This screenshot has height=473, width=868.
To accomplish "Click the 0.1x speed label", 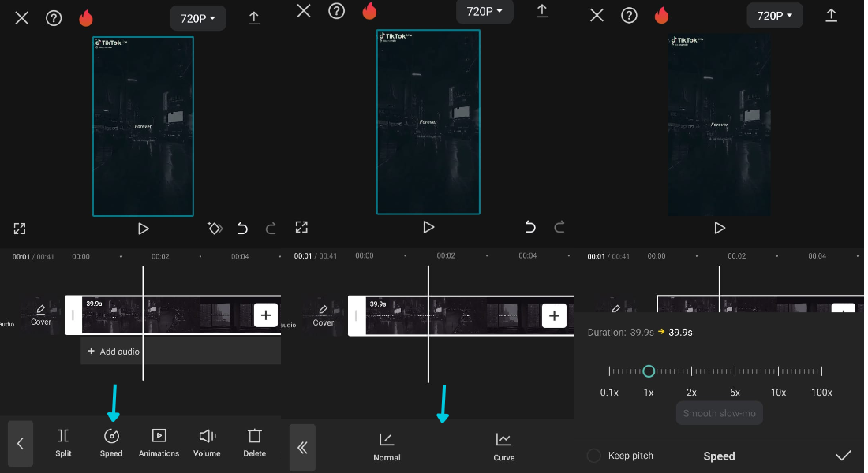I will pyautogui.click(x=609, y=393).
